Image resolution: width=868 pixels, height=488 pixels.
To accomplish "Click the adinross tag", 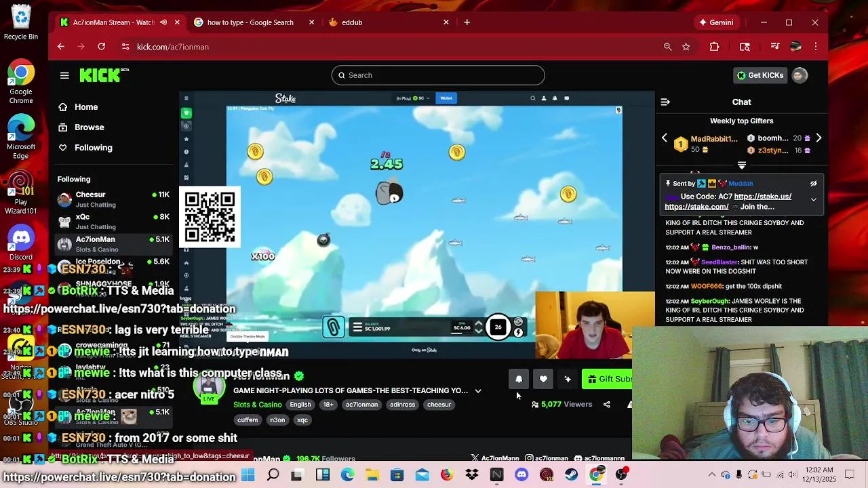I will 402,405.
